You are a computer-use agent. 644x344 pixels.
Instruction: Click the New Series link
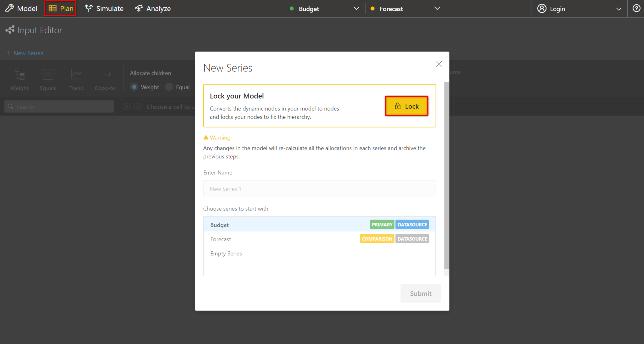(x=28, y=53)
